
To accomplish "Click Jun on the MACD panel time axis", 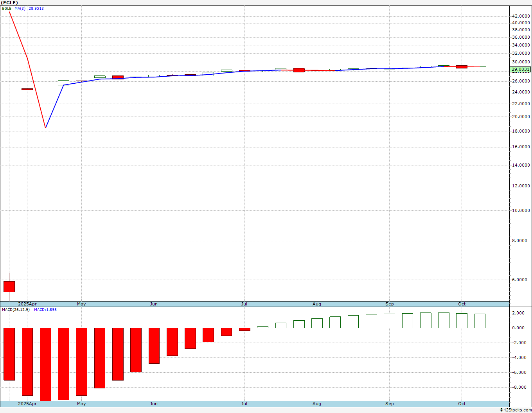I will click(154, 404).
